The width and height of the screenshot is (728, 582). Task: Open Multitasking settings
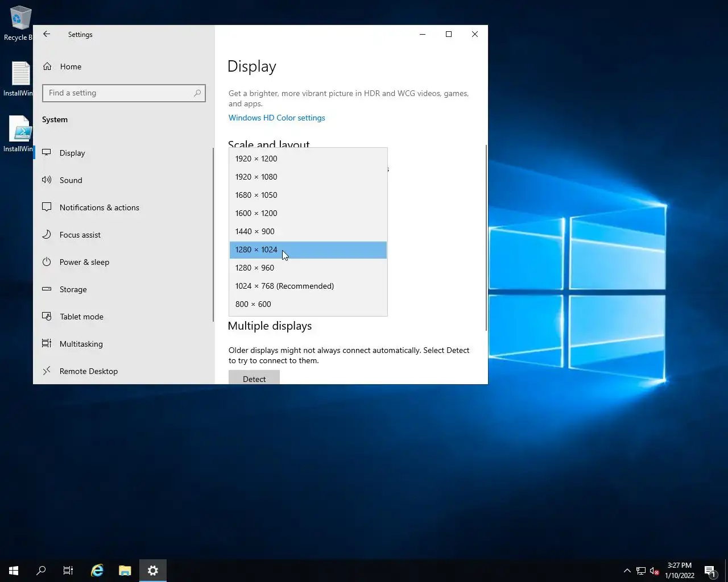[x=124, y=344]
